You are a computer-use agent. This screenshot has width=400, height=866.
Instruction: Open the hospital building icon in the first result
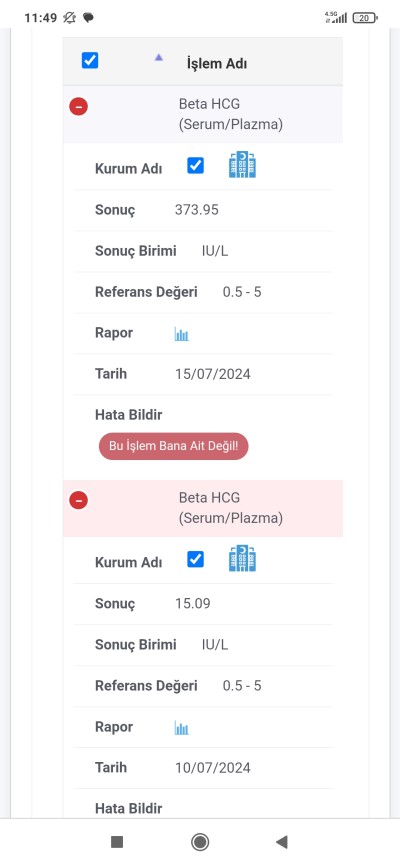pyautogui.click(x=242, y=165)
